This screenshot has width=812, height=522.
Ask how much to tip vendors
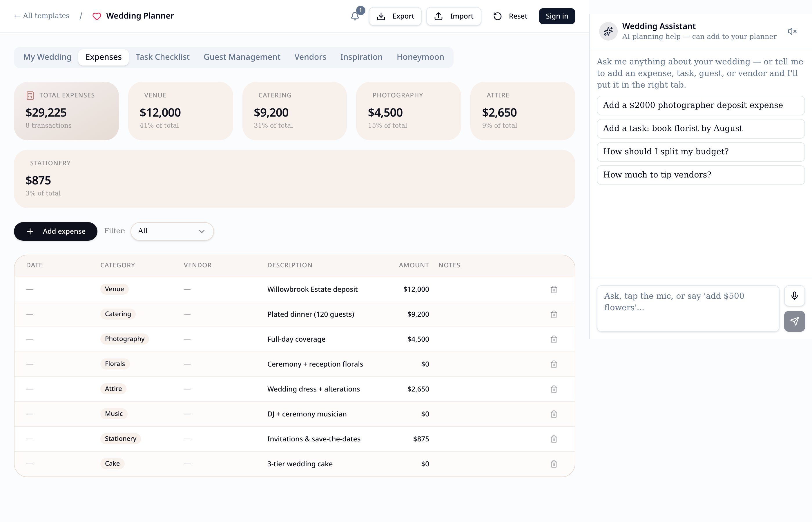pos(701,175)
